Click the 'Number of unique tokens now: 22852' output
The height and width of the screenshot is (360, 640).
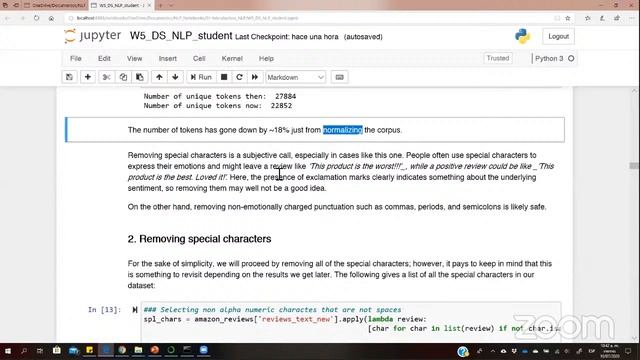(x=218, y=106)
